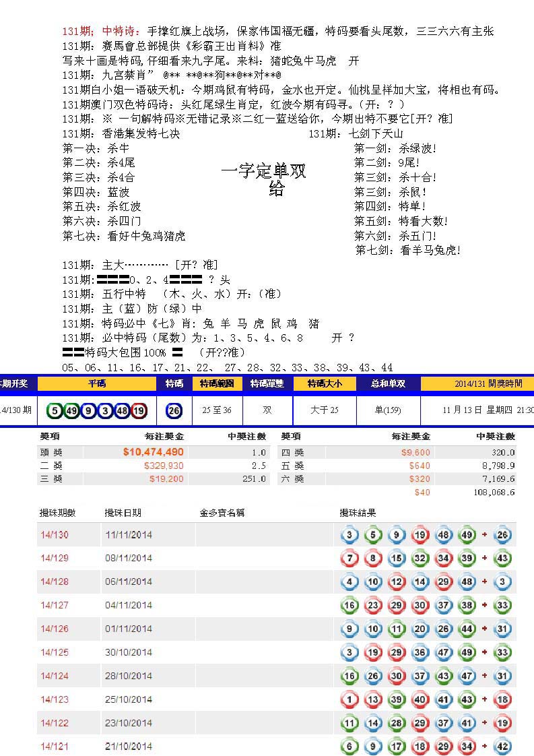Click the red 中特诗 label
Image resolution: width=534 pixels, height=756 pixels.
121,32
